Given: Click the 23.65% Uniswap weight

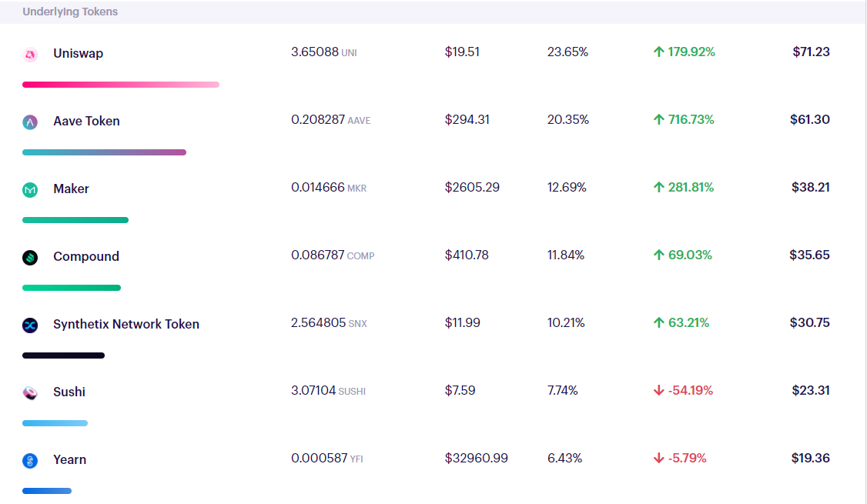Looking at the screenshot, I should click(567, 52).
